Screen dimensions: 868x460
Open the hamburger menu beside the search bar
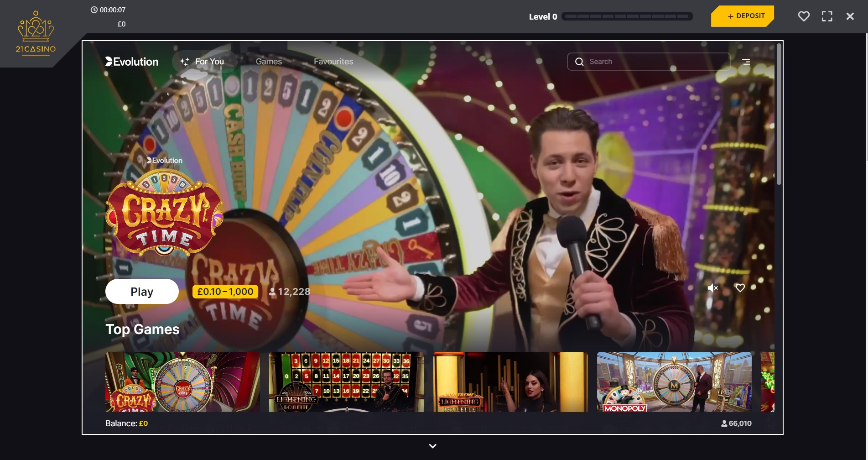tap(746, 61)
